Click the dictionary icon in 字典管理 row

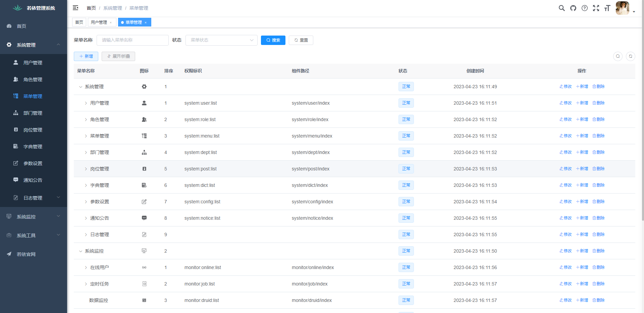coord(144,185)
